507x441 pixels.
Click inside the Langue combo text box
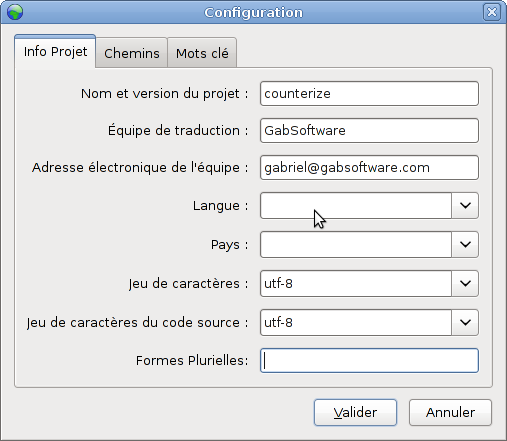[356, 205]
